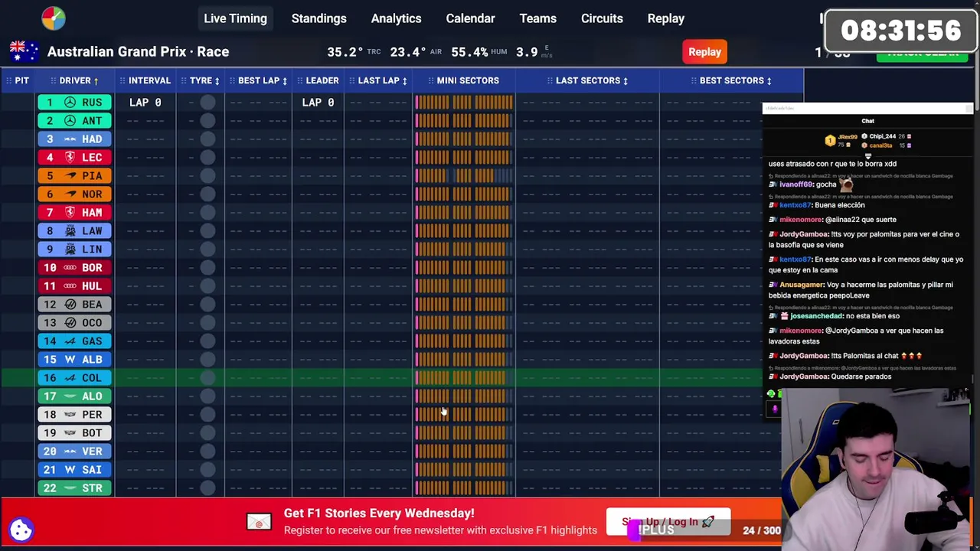Click the Mercedes logo in ANT row

pyautogui.click(x=70, y=120)
